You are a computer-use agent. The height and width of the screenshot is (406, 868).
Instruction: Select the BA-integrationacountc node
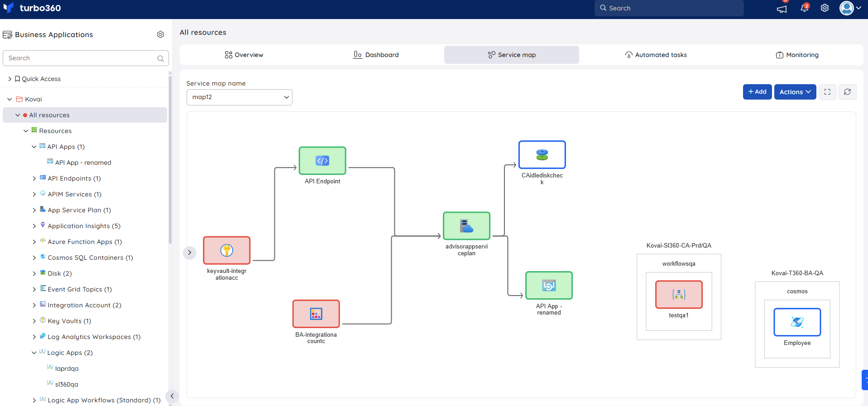316,314
